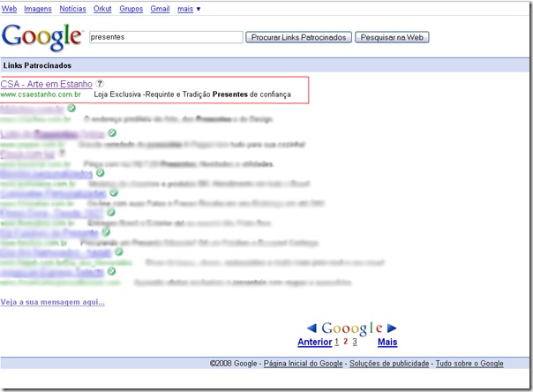Click the question mark icon next to CSA ad
This screenshot has height=392, width=533.
100,83
